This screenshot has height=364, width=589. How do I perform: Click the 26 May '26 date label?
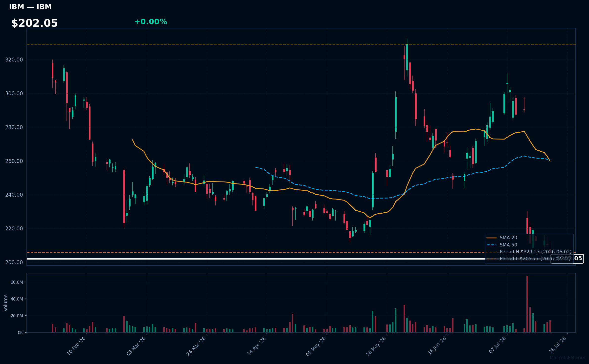pos(376,346)
